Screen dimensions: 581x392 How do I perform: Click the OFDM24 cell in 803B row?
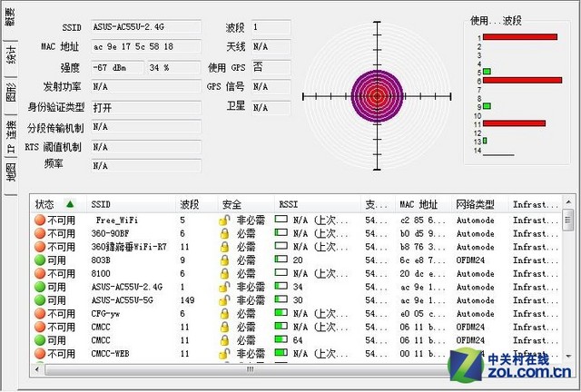pyautogui.click(x=470, y=260)
